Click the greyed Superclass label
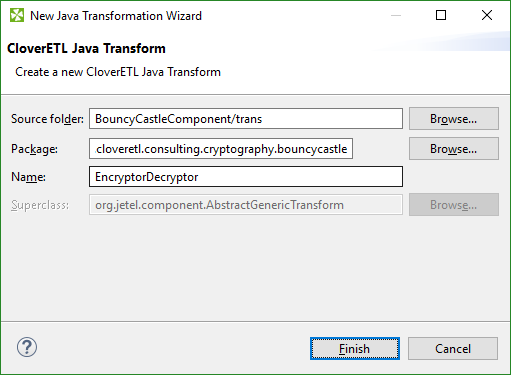 [x=40, y=205]
